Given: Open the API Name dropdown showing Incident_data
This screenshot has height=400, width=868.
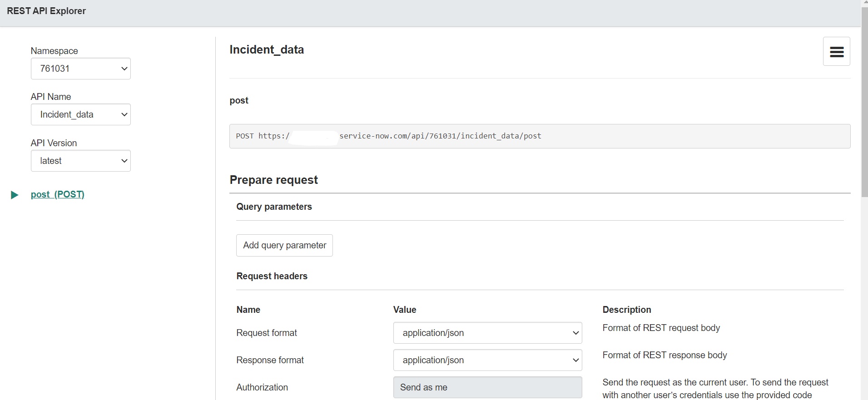Looking at the screenshot, I should click(81, 114).
